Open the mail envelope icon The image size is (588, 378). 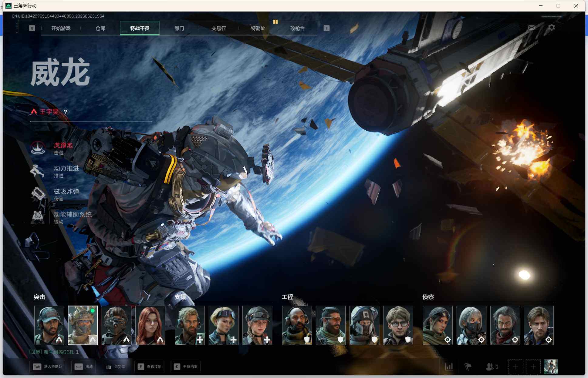click(532, 28)
